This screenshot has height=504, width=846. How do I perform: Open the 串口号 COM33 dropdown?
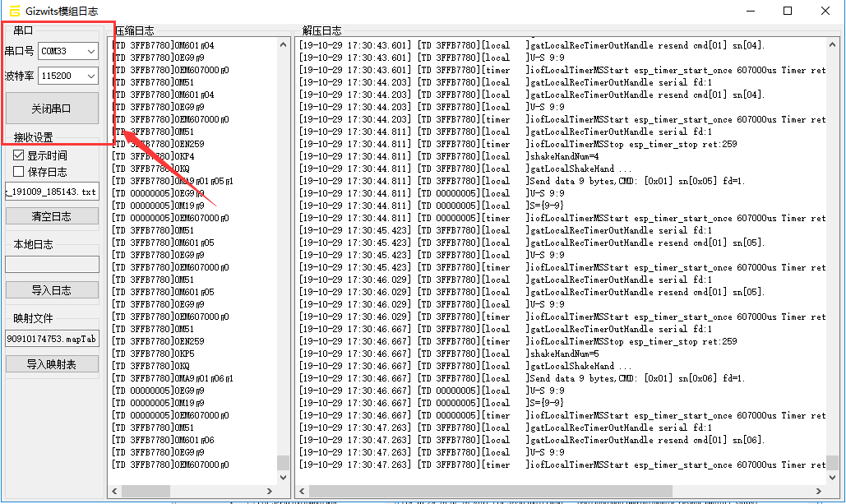pyautogui.click(x=90, y=51)
